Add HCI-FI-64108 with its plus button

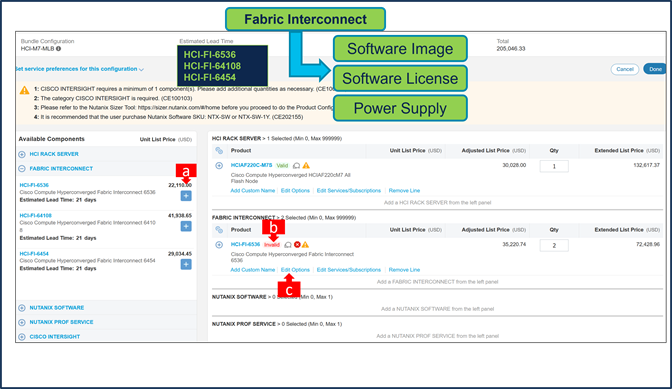186,226
